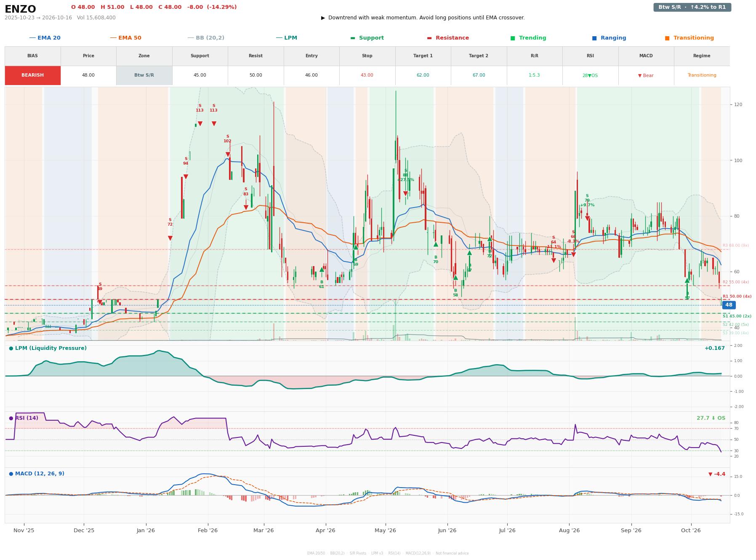Click the B 61 buy signal triangle

point(322,269)
